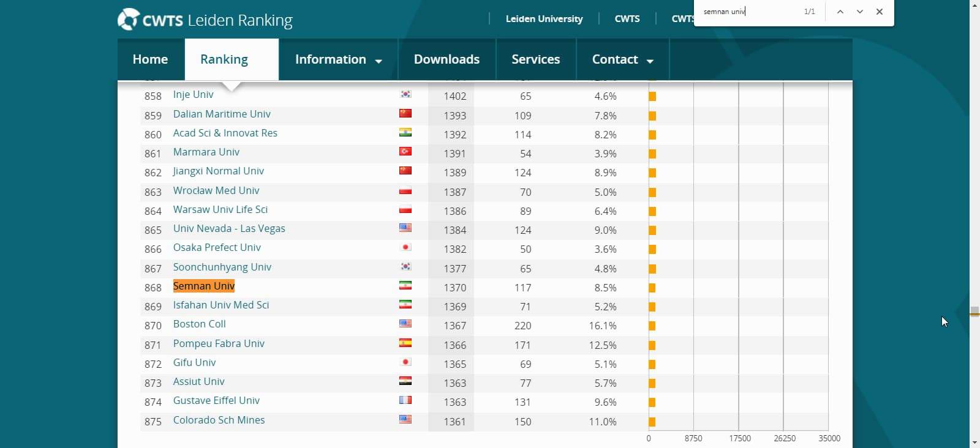
Task: Open Gustave Eiffel Univ entry
Action: [x=216, y=400]
